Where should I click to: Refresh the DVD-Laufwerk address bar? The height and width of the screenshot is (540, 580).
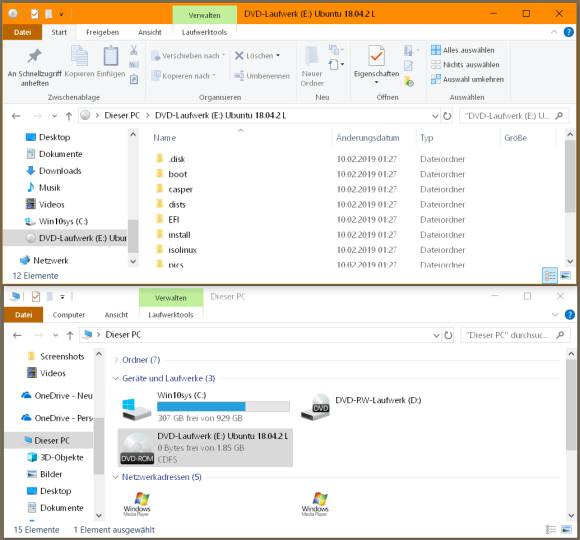point(447,116)
